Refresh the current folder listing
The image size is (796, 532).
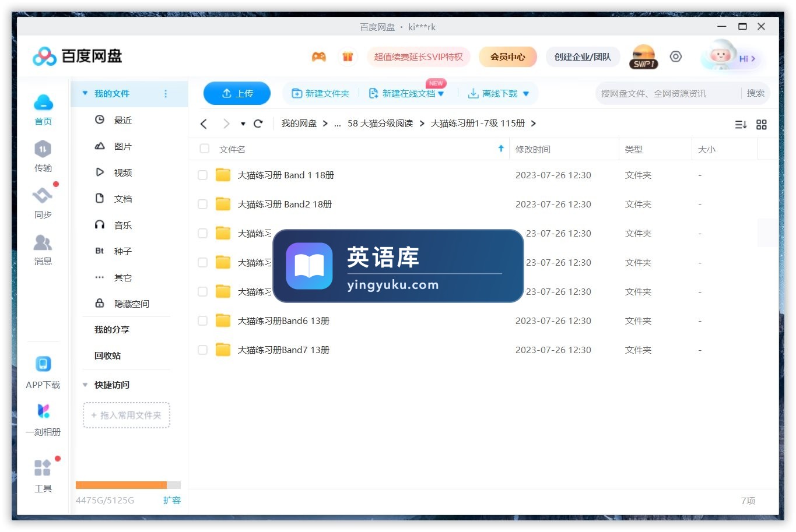258,124
